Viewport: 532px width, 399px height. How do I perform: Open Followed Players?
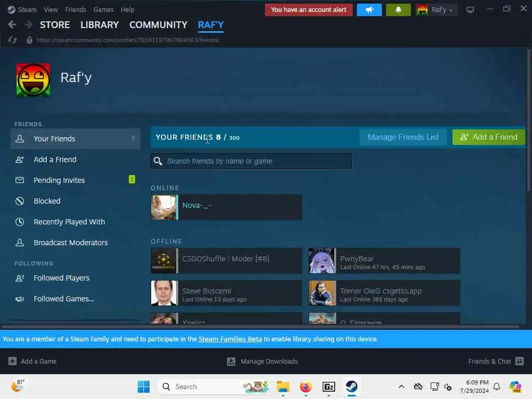pyautogui.click(x=75, y=278)
